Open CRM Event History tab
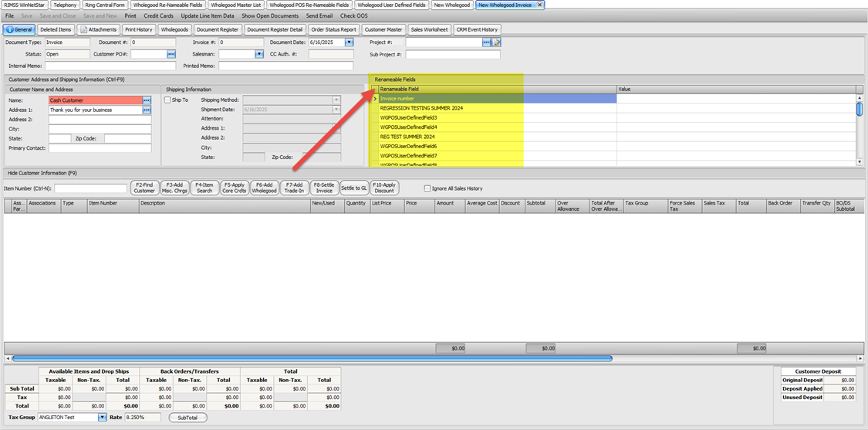 click(x=477, y=29)
